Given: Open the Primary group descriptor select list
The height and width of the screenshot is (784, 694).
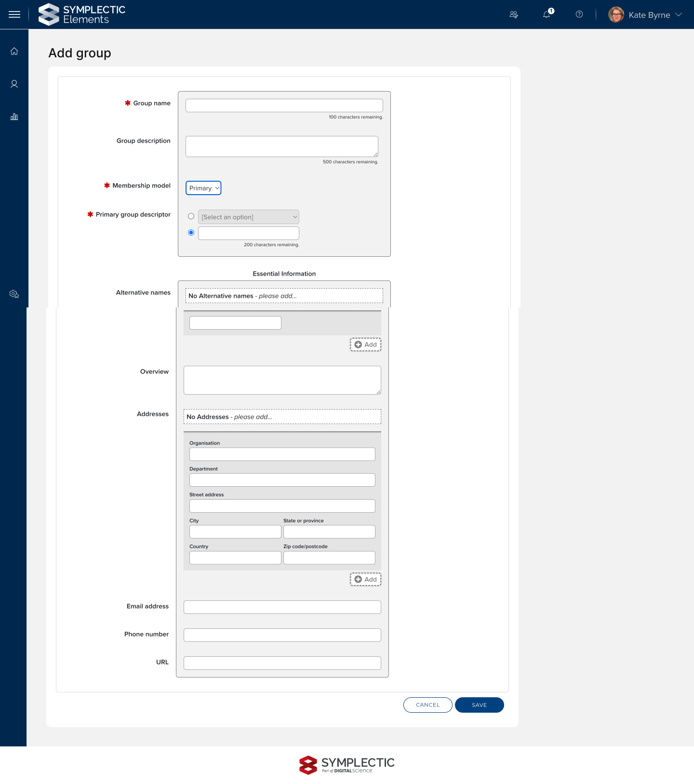Looking at the screenshot, I should [x=249, y=217].
